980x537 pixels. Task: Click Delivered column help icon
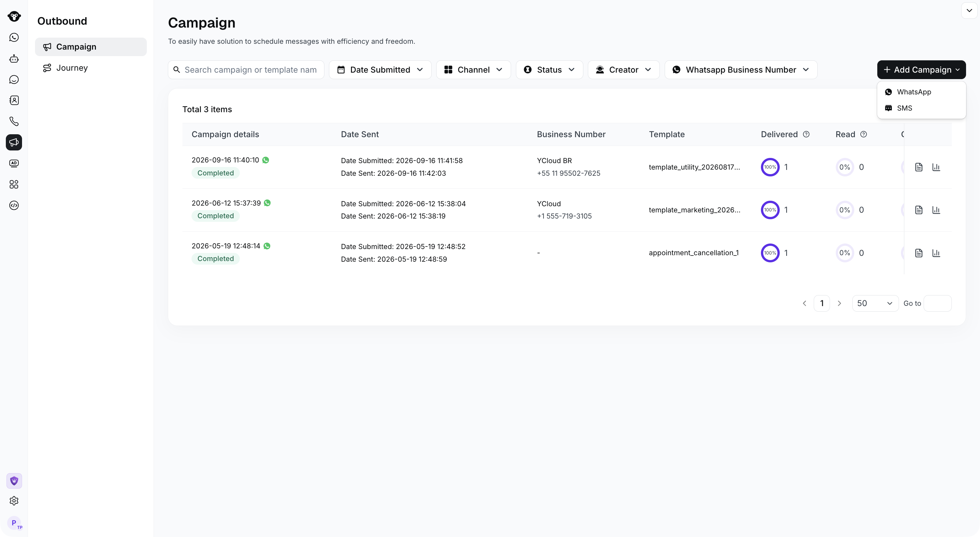[806, 134]
